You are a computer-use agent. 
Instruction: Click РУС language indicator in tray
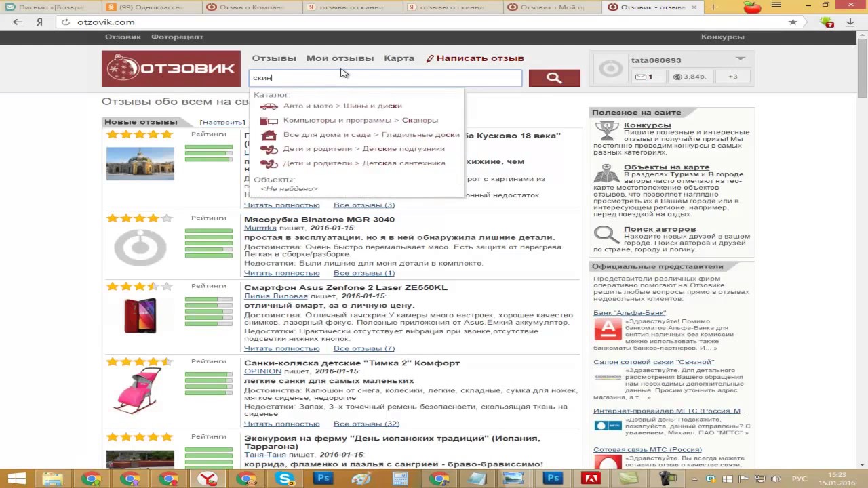800,479
